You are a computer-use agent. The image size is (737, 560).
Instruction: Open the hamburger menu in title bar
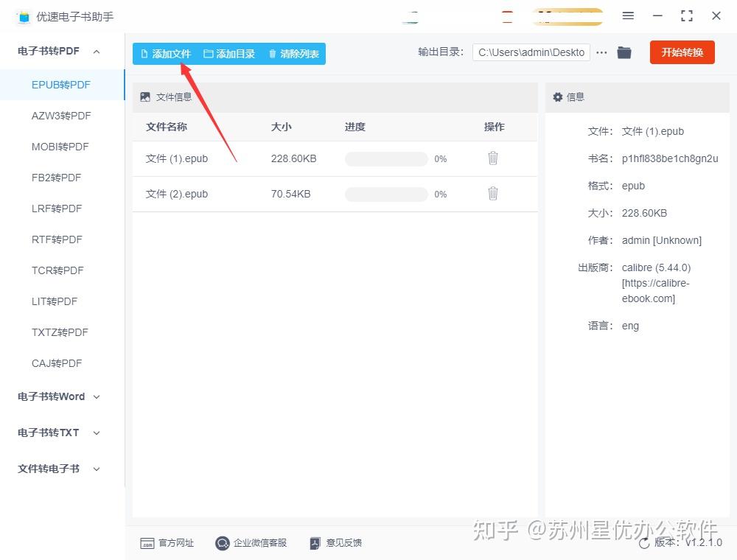point(628,16)
